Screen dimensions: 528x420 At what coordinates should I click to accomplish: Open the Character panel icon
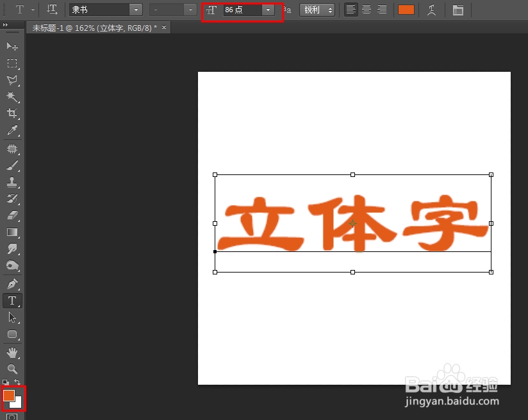click(x=458, y=10)
